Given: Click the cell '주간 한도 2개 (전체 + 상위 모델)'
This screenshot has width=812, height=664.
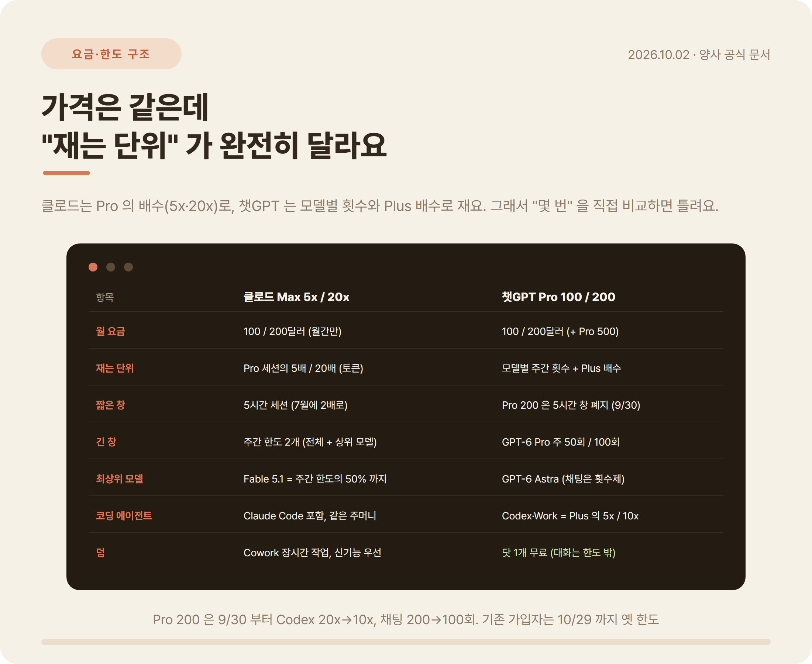Looking at the screenshot, I should click(310, 442).
